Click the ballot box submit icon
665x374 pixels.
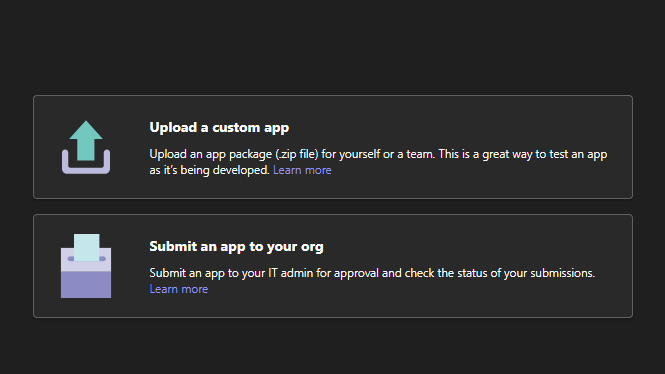tap(86, 266)
